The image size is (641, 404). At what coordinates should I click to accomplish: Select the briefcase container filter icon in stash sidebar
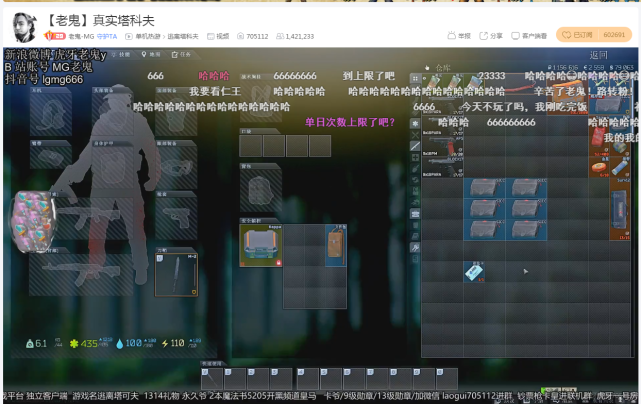click(415, 213)
